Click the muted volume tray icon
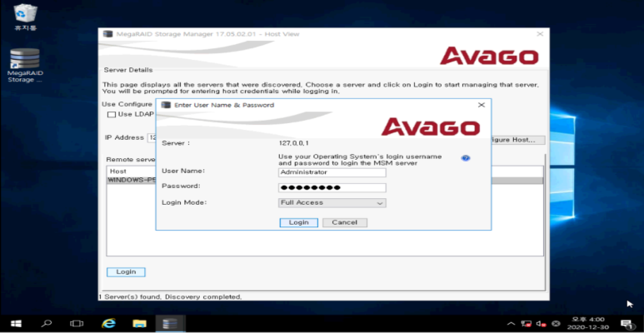 coord(541,324)
